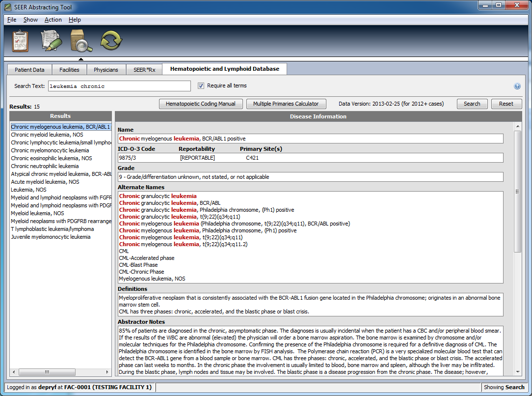This screenshot has width=532, height=396.
Task: Click Chronic granulocytic leukemia, BCR/ABL alternate name
Action: 170,203
